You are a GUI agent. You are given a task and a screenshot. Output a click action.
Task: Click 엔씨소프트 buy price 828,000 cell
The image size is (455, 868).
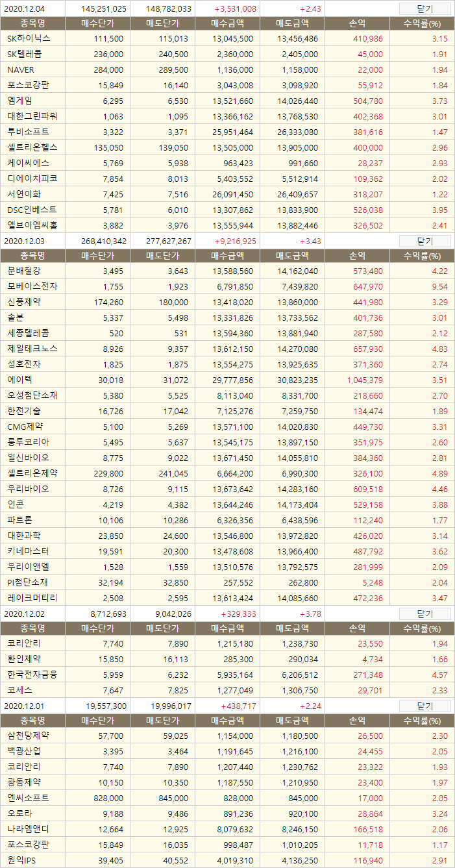(109, 798)
